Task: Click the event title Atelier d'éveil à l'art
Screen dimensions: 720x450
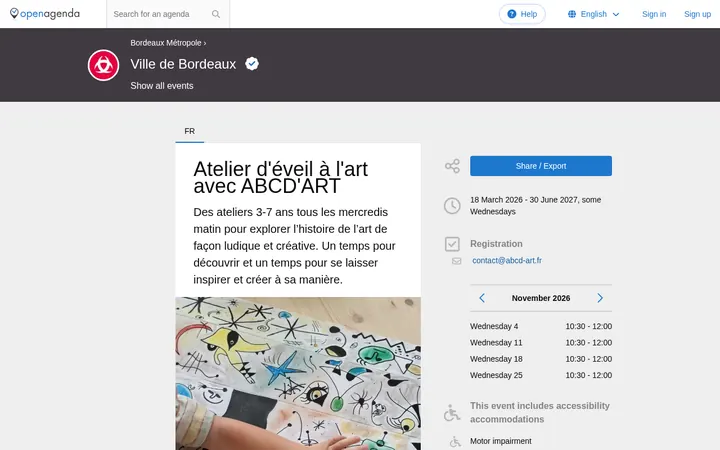Action: [281, 177]
